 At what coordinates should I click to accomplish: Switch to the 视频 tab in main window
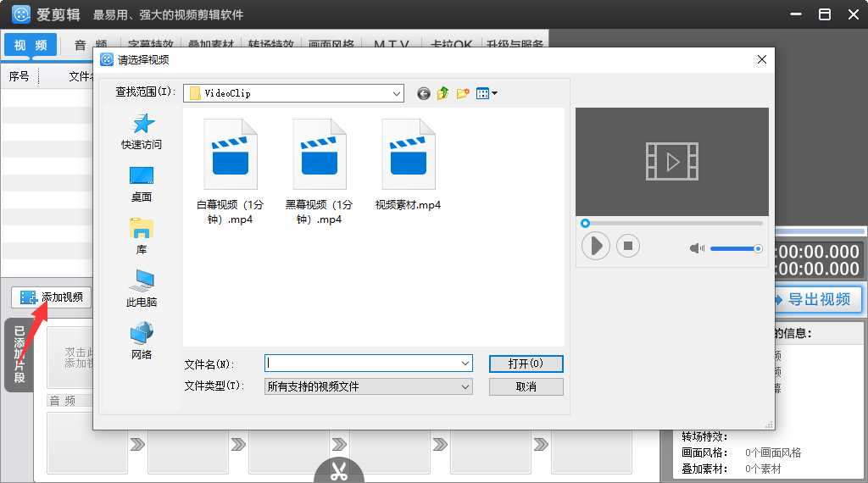click(x=31, y=45)
